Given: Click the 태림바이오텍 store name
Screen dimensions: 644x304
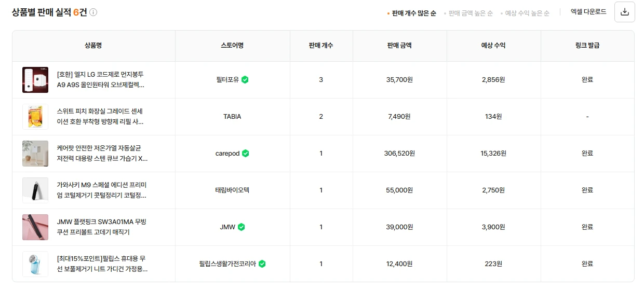Looking at the screenshot, I should pyautogui.click(x=232, y=190).
